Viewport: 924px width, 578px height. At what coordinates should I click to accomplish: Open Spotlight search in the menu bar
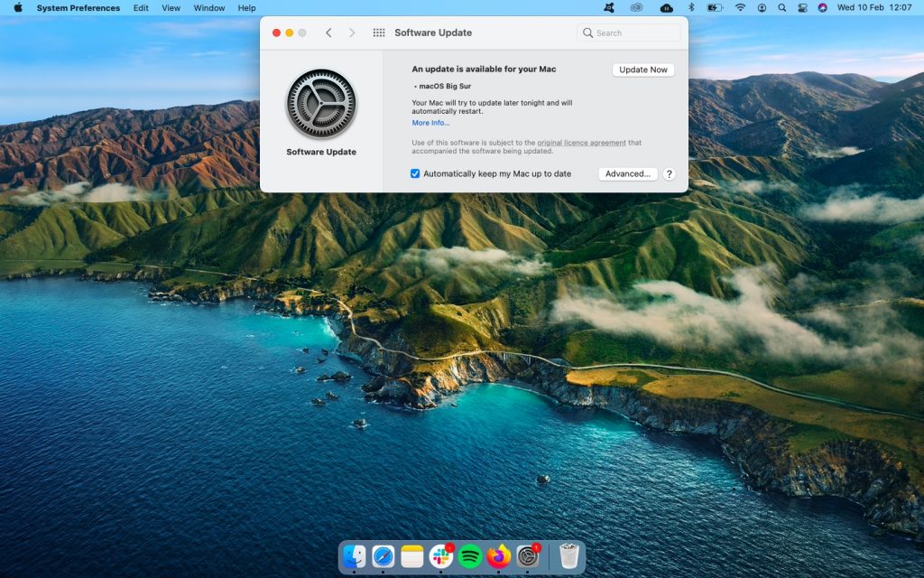tap(781, 8)
